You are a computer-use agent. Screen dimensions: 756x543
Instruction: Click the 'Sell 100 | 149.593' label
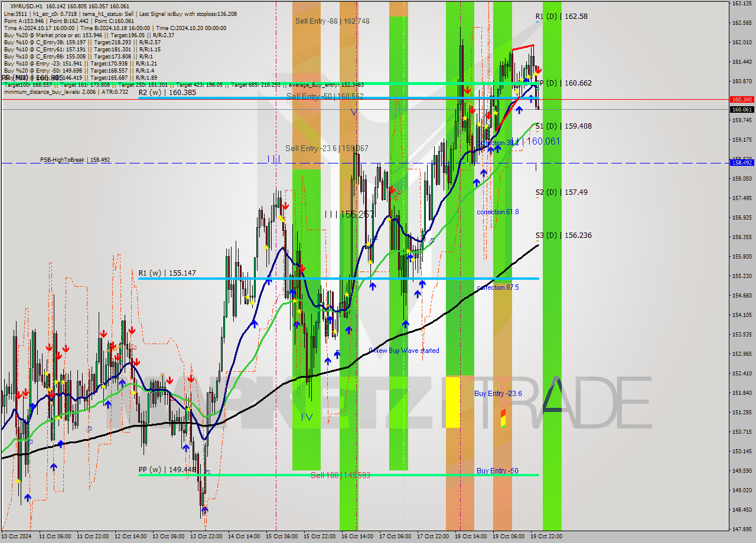[340, 475]
